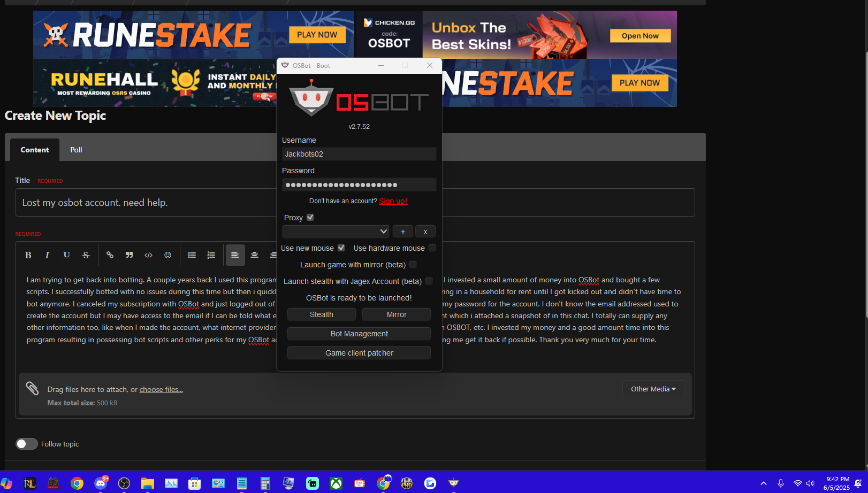868x493 pixels.
Task: Click the topic Title input field
Action: click(x=355, y=203)
